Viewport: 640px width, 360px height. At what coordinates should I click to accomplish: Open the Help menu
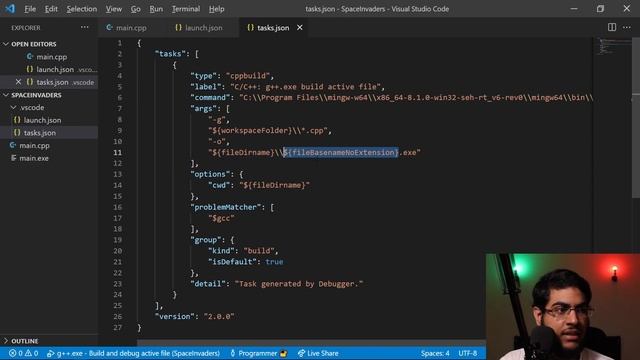pyautogui.click(x=216, y=9)
